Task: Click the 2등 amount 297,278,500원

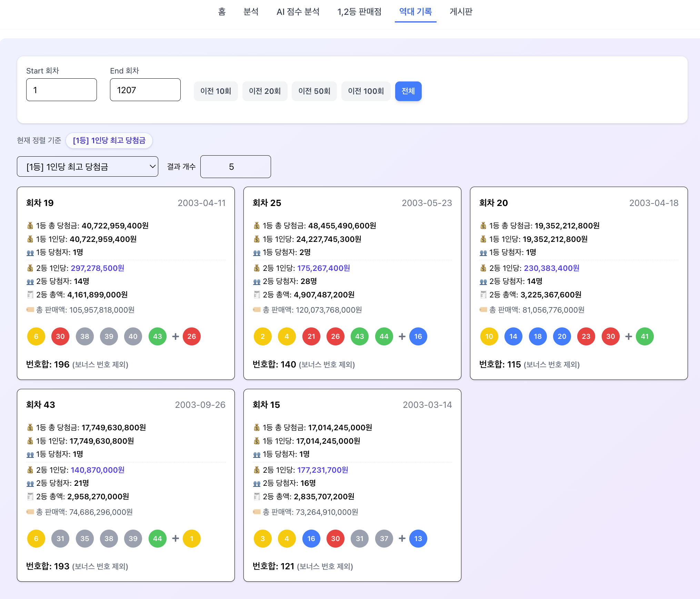Action: 98,268
